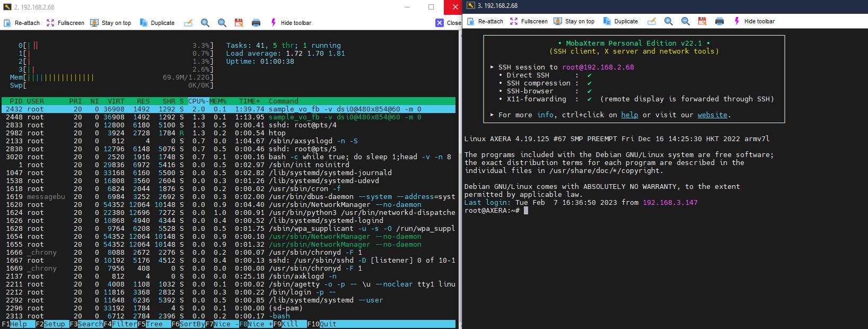This screenshot has height=329, width=868.
Task: Select the wpa_supplicant process row
Action: (x=229, y=228)
